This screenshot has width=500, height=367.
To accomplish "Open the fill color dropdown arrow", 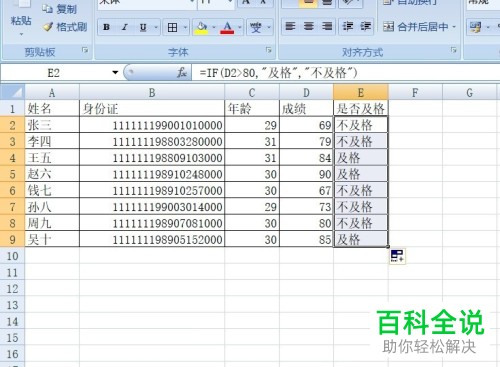I will click(x=214, y=27).
